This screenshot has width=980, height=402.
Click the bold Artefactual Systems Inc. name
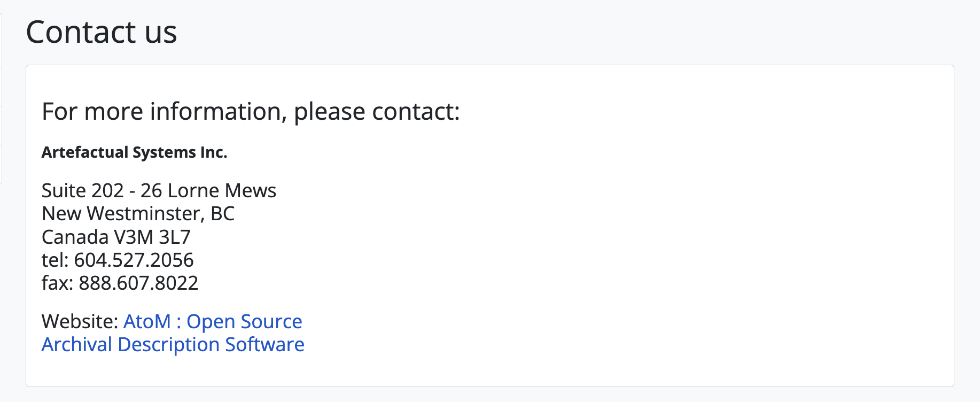(135, 152)
